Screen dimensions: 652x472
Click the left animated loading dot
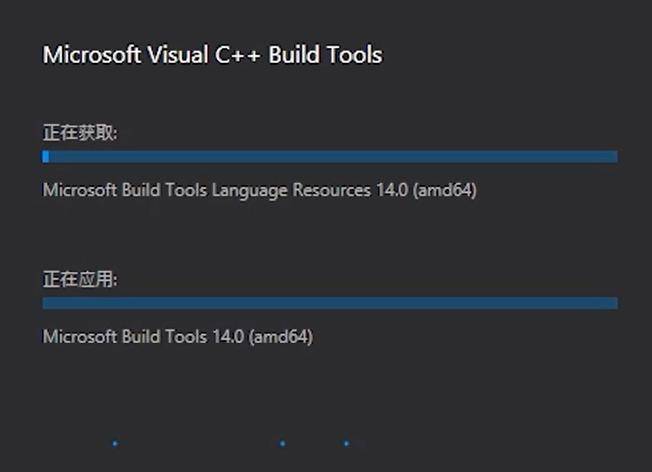(x=115, y=443)
